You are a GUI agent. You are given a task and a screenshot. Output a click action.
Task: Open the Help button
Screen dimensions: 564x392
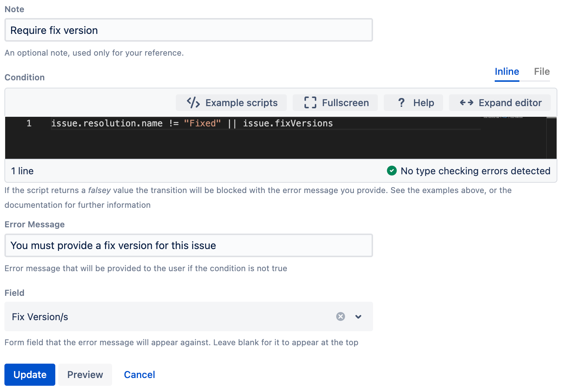click(413, 102)
